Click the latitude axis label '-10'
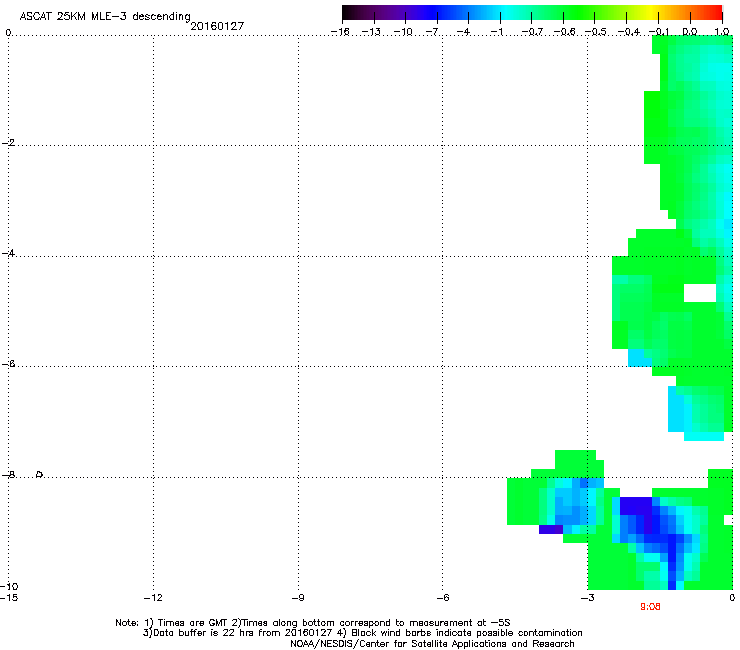Image resolution: width=740 pixels, height=650 pixels. pos(9,586)
